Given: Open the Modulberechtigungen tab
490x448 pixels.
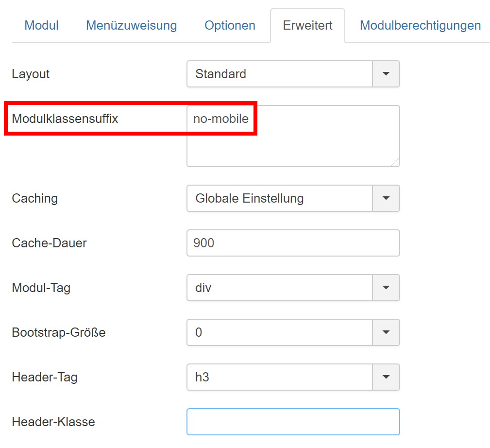Looking at the screenshot, I should pyautogui.click(x=420, y=25).
